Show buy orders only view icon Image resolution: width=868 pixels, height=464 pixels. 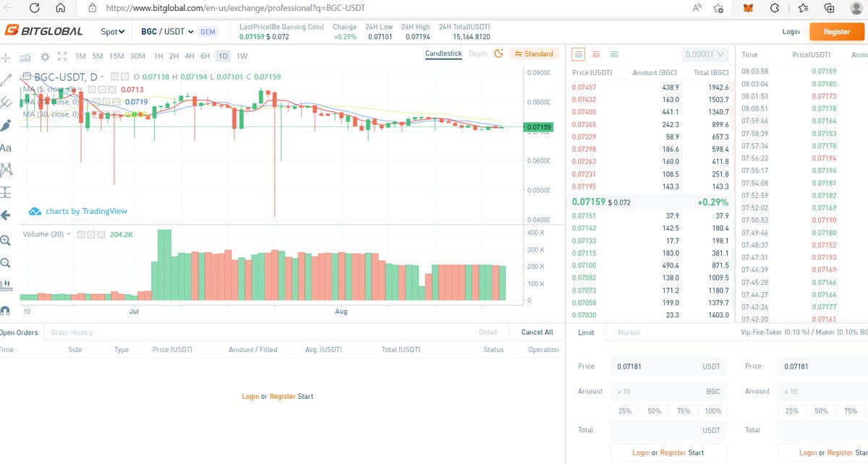tap(614, 54)
